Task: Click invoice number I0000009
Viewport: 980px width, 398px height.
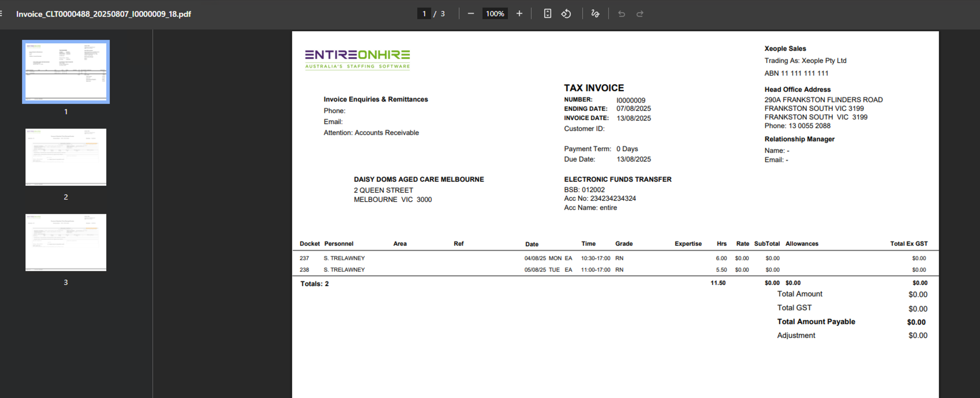Action: (631, 100)
